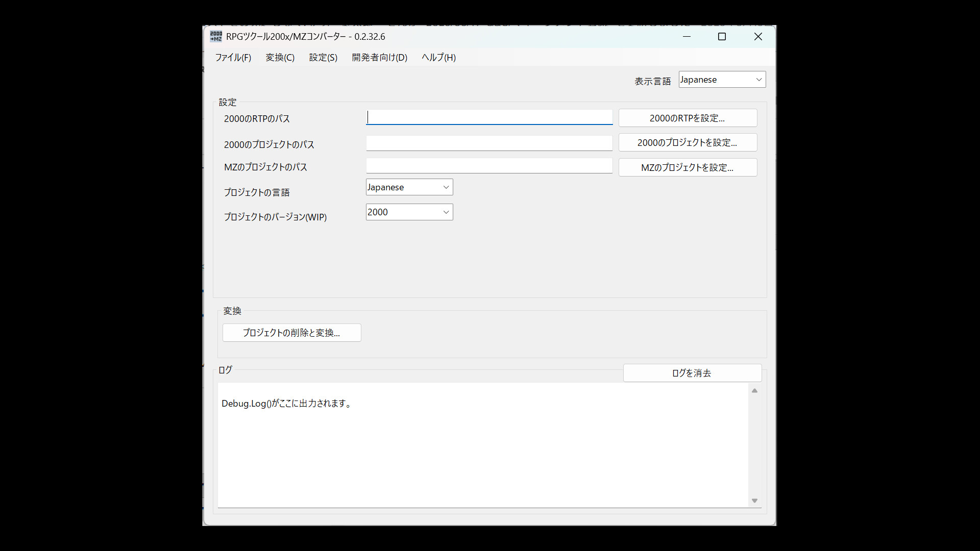The height and width of the screenshot is (551, 980).
Task: Focus the MZのプロジェクトのパス input field
Action: point(489,166)
